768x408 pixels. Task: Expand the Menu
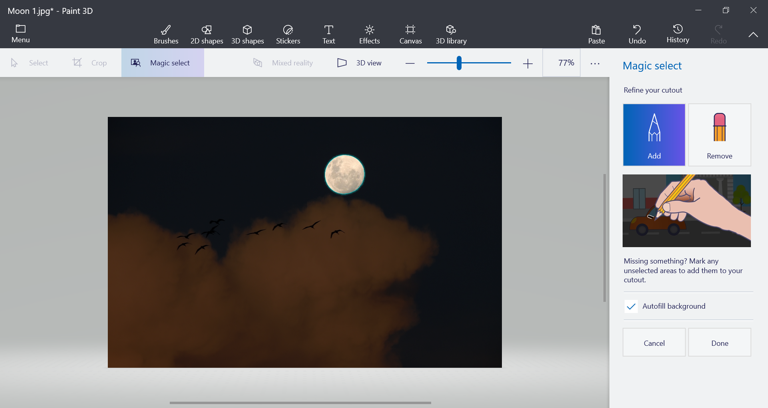pyautogui.click(x=20, y=34)
